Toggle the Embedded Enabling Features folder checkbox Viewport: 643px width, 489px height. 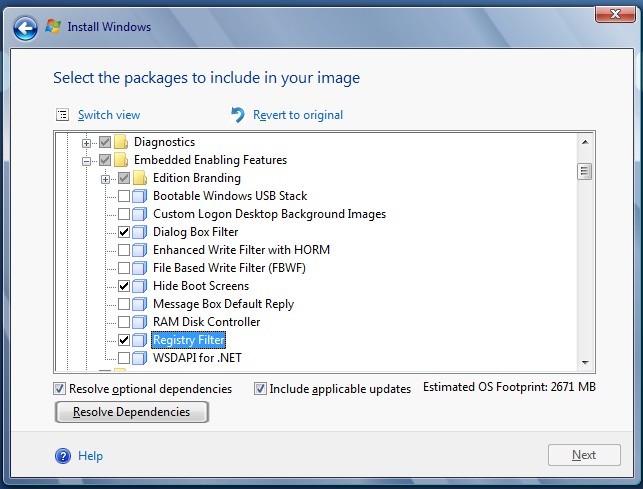click(x=105, y=160)
